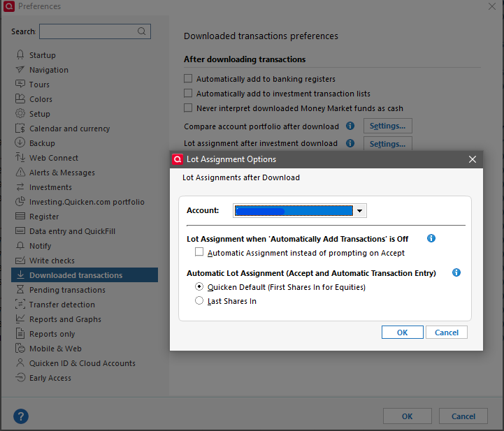Click the blue Help question mark button
Image resolution: width=504 pixels, height=431 pixels.
tap(21, 416)
